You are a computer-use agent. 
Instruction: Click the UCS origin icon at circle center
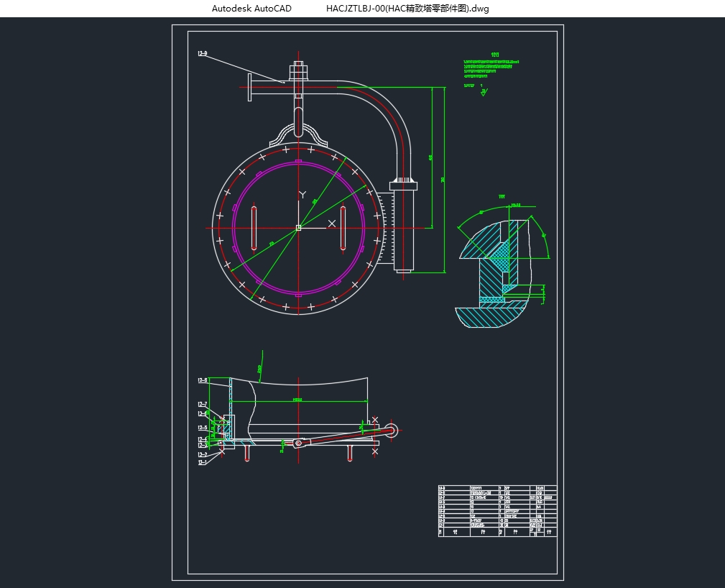[x=298, y=228]
